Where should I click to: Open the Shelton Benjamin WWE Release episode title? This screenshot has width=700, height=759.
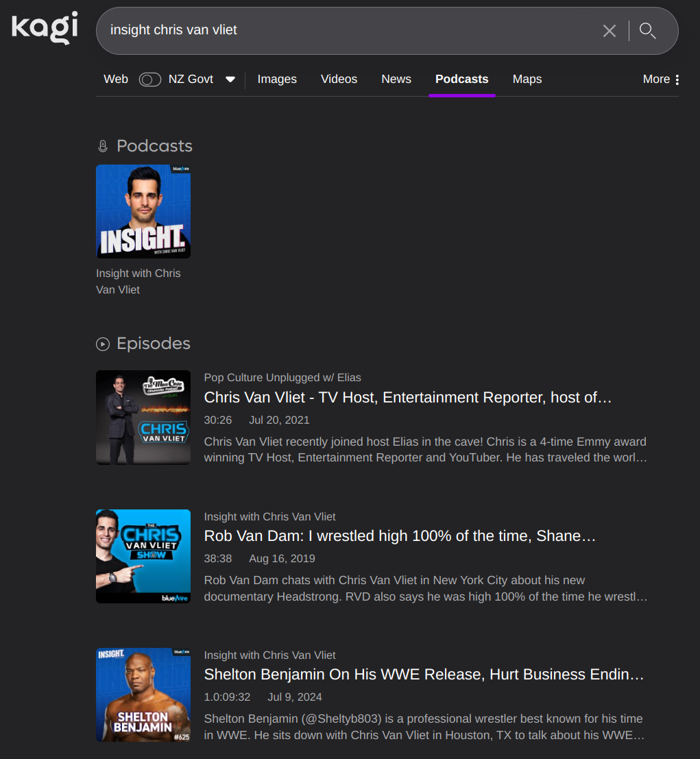424,675
